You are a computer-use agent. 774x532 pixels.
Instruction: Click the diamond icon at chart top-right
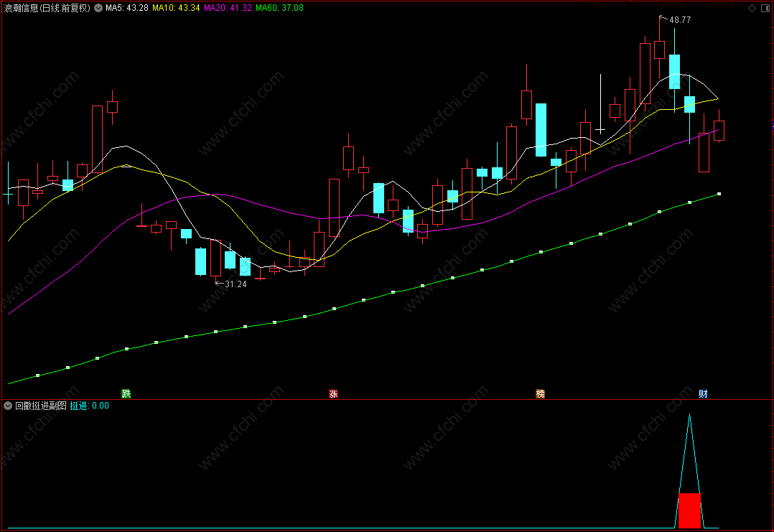point(752,9)
